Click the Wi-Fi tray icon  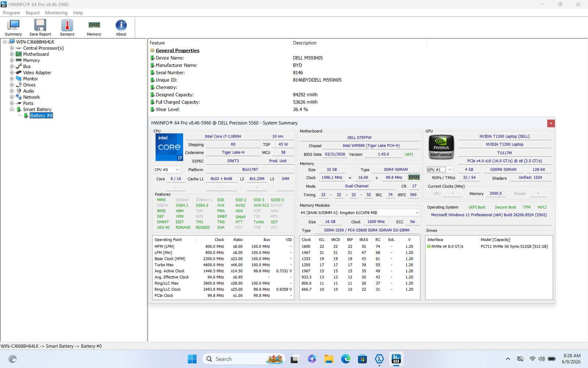532,359
